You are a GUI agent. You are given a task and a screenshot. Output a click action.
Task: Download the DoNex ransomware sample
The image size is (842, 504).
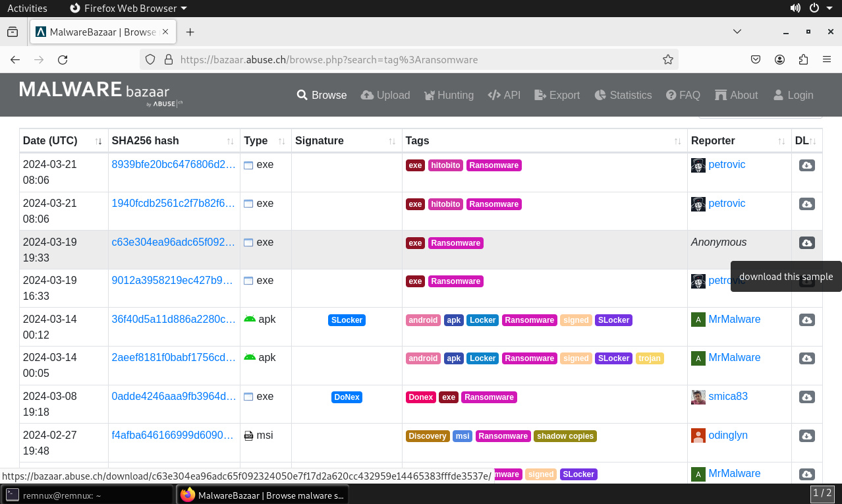806,397
